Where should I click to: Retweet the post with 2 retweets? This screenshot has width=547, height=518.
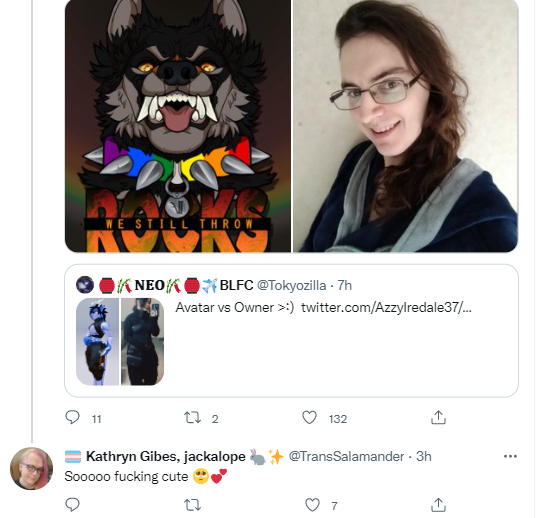(192, 418)
